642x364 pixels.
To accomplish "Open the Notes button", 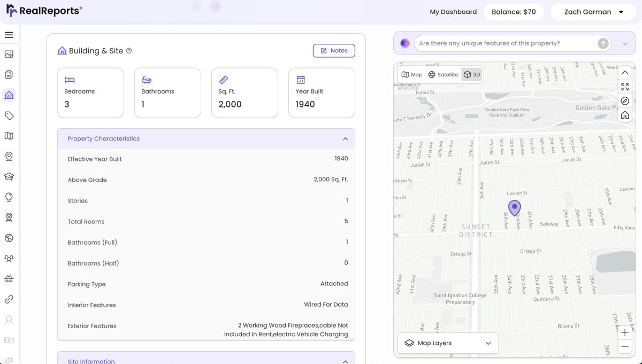I will 334,51.
